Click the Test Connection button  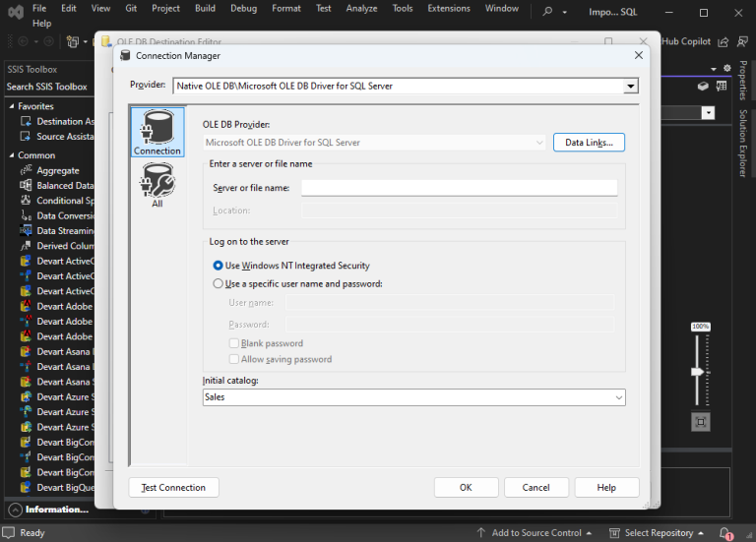click(173, 487)
